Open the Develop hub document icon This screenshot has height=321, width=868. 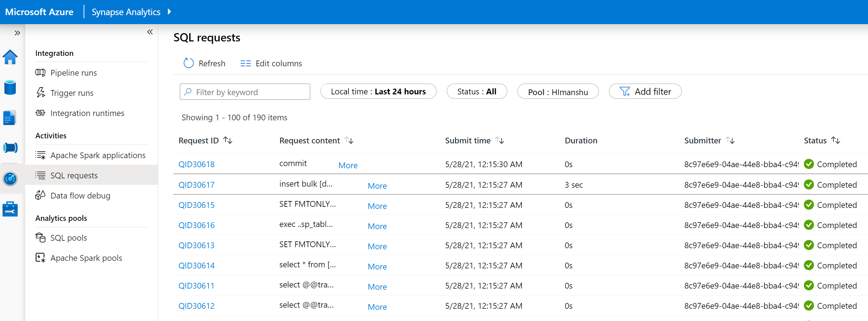[10, 117]
